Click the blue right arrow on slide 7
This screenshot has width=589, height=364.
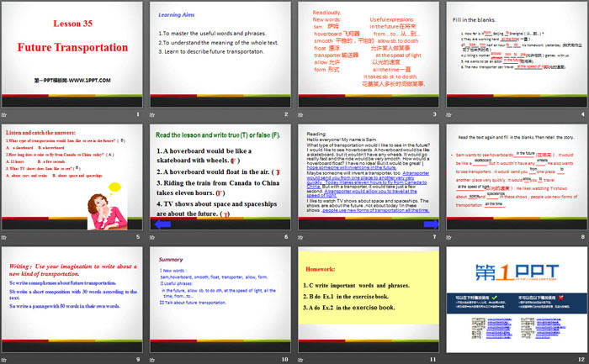429,224
